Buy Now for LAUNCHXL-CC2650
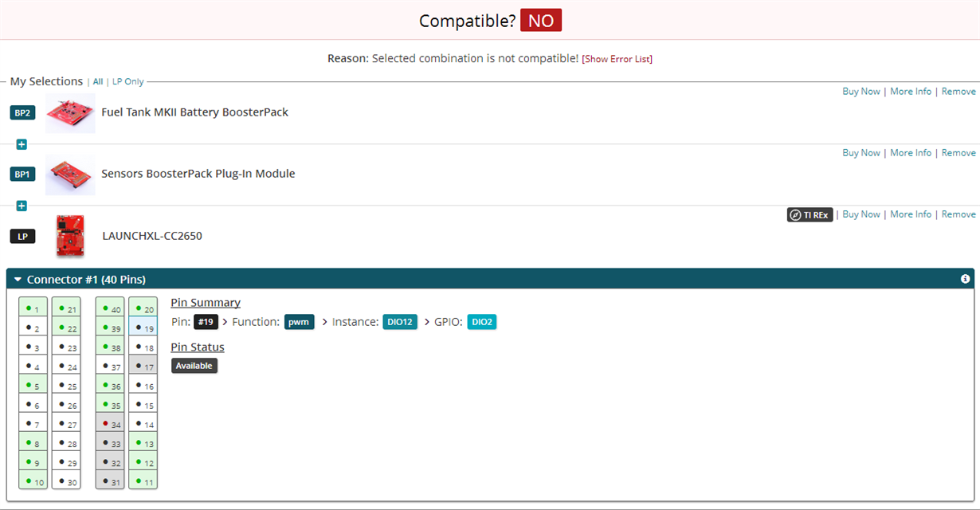 (x=861, y=214)
